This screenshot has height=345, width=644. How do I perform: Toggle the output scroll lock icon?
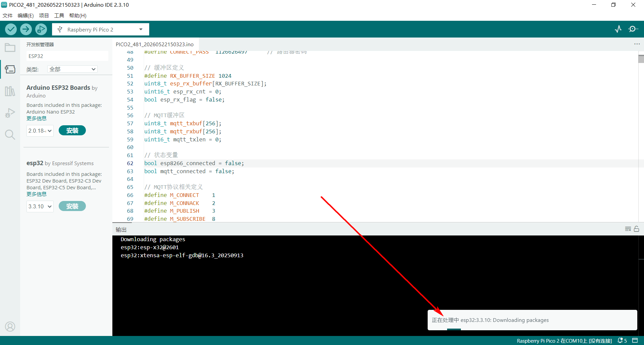point(636,229)
